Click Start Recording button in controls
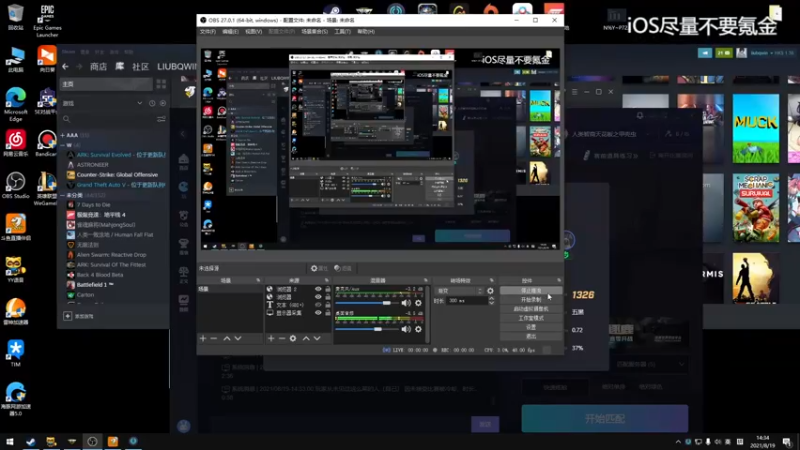 click(x=531, y=299)
